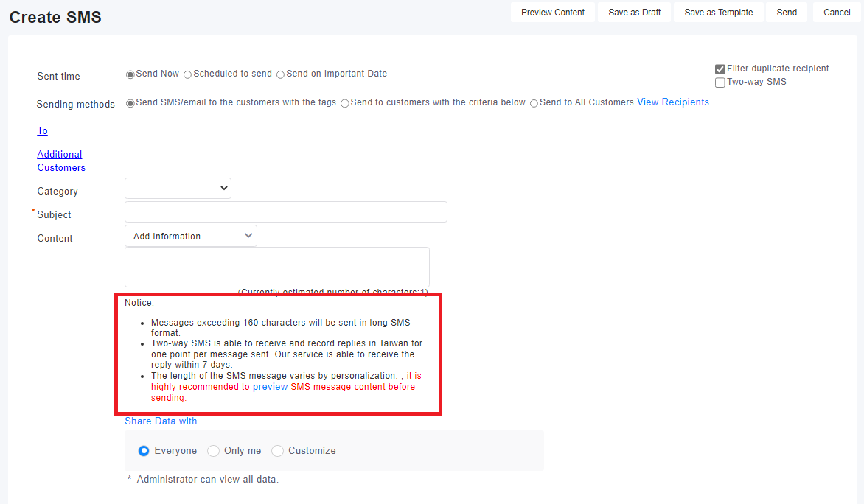This screenshot has width=864, height=504.
Task: Click the blue preview link in Notice
Action: (x=270, y=387)
